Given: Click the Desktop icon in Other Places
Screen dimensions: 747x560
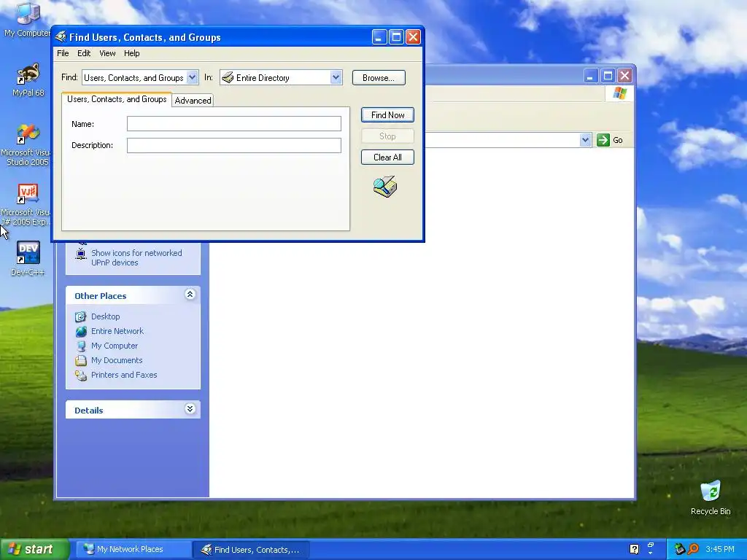Looking at the screenshot, I should point(81,316).
